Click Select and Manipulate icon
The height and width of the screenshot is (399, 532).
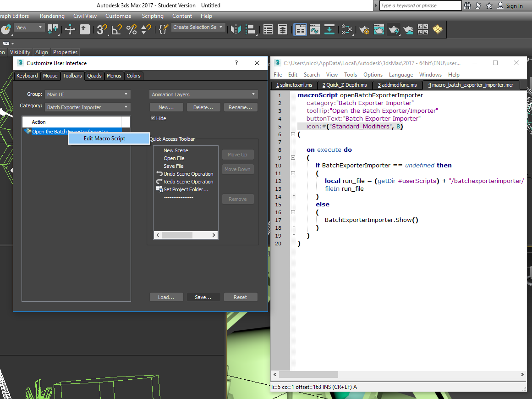point(70,29)
